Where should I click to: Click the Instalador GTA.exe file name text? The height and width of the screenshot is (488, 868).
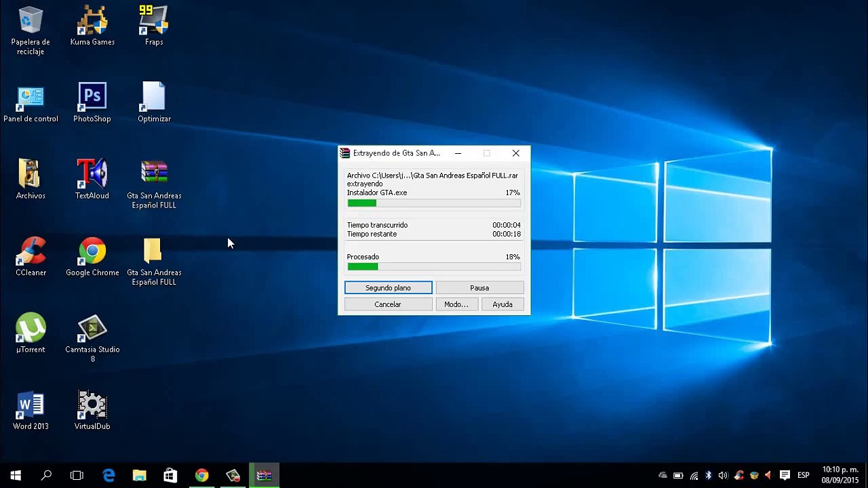[377, 192]
